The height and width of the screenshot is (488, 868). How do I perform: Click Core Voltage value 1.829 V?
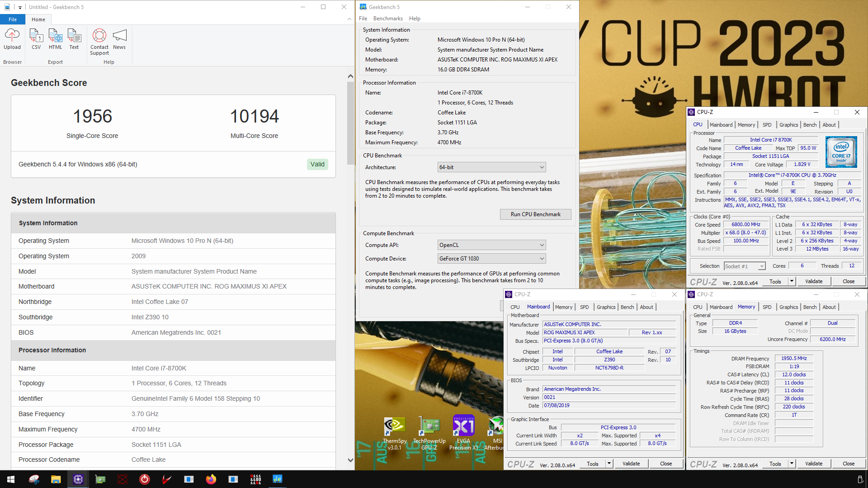[802, 165]
